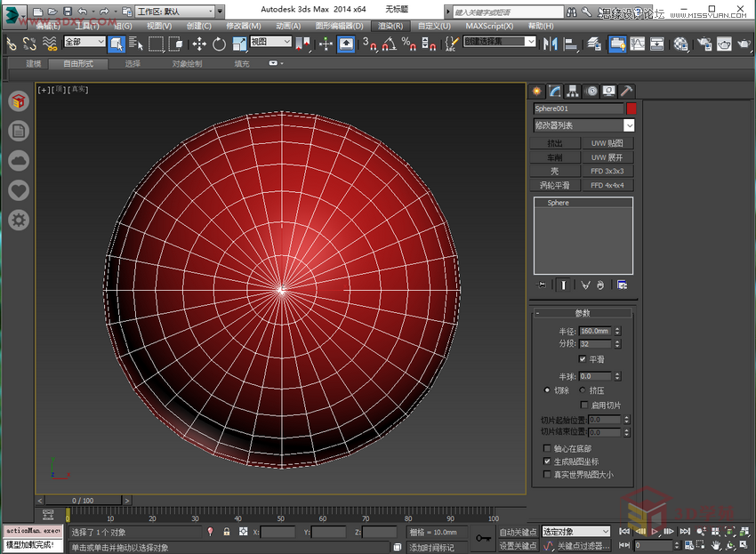Click the Remove Modifier trash icon
The image size is (756, 554).
[x=599, y=285]
